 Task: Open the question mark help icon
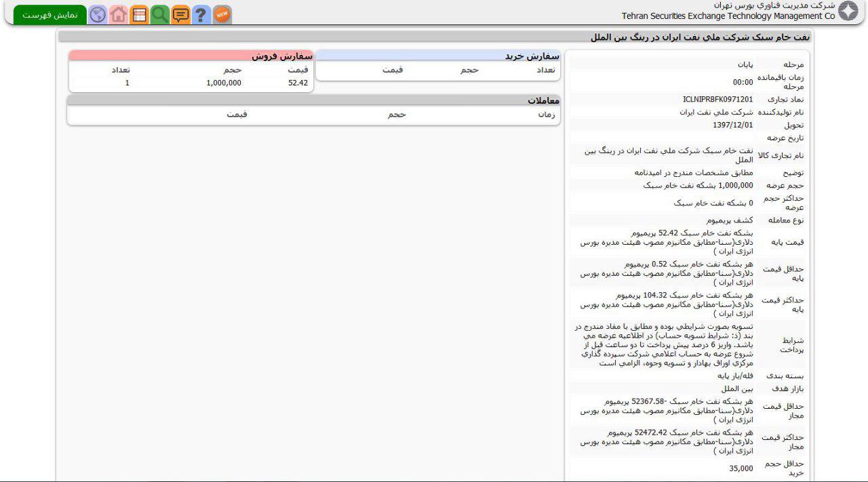coord(201,14)
